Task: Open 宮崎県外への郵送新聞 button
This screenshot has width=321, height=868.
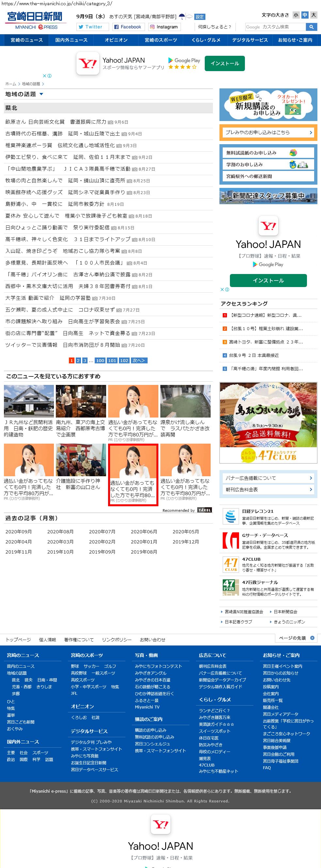Action: click(x=268, y=176)
